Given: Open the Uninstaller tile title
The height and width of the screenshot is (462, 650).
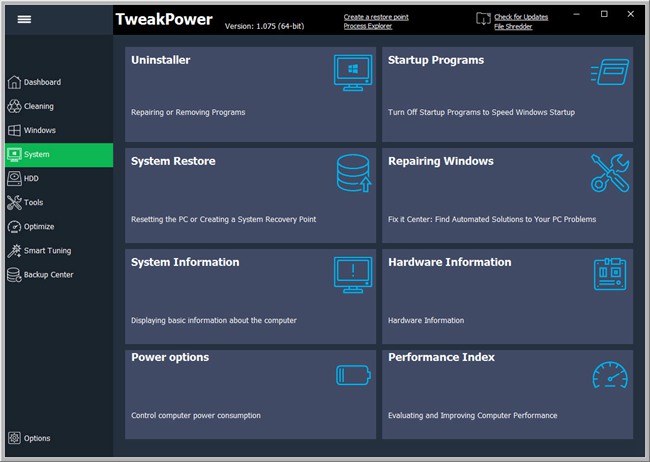Looking at the screenshot, I should coord(161,60).
